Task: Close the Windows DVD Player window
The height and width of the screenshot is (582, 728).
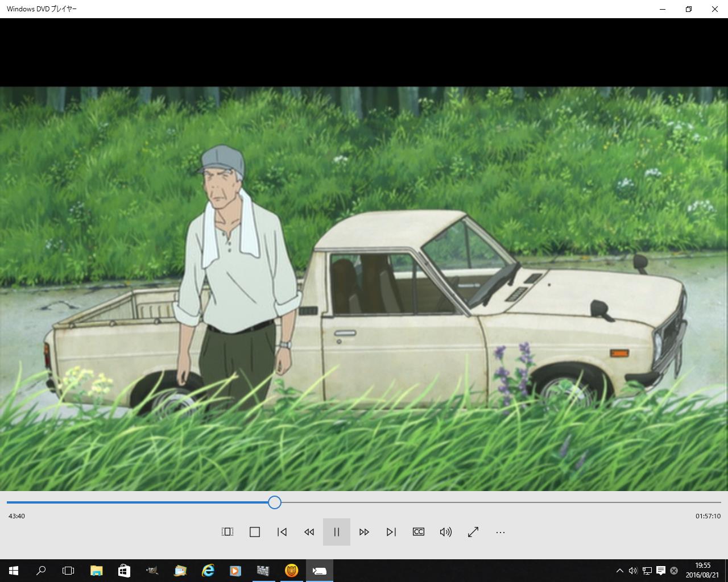Action: click(x=715, y=9)
